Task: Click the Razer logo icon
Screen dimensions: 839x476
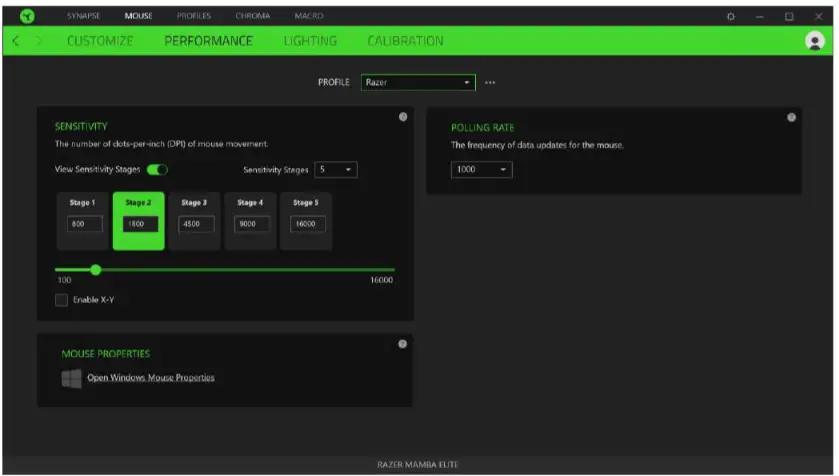Action: click(x=27, y=16)
